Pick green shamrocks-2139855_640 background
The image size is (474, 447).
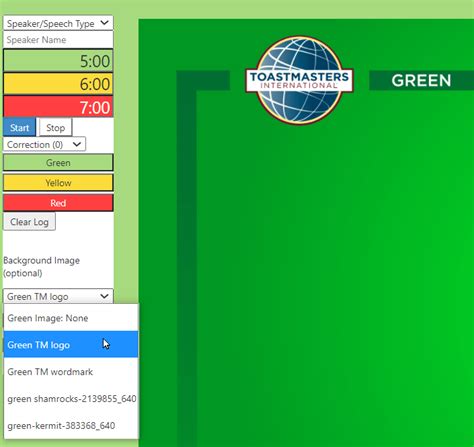click(x=71, y=399)
